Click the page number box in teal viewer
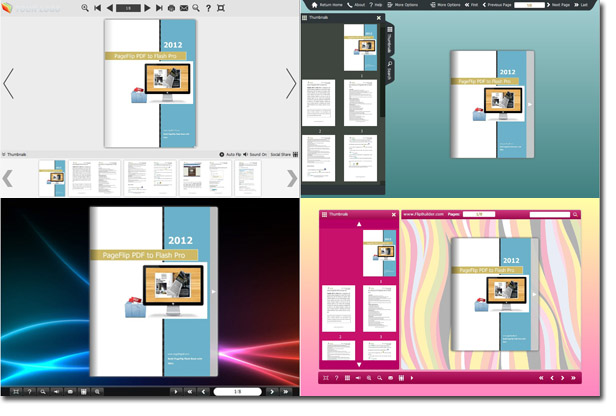 tap(529, 5)
